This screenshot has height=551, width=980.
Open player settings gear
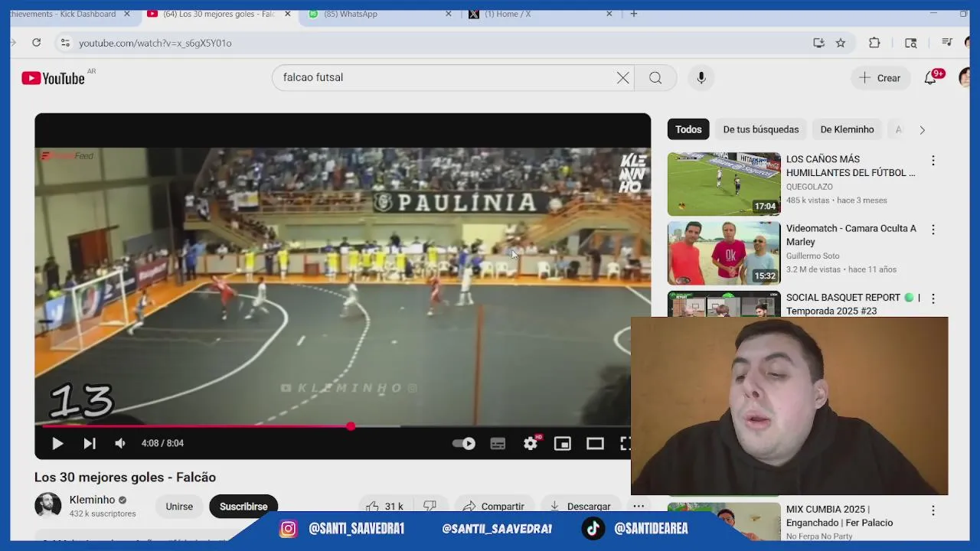pyautogui.click(x=531, y=443)
